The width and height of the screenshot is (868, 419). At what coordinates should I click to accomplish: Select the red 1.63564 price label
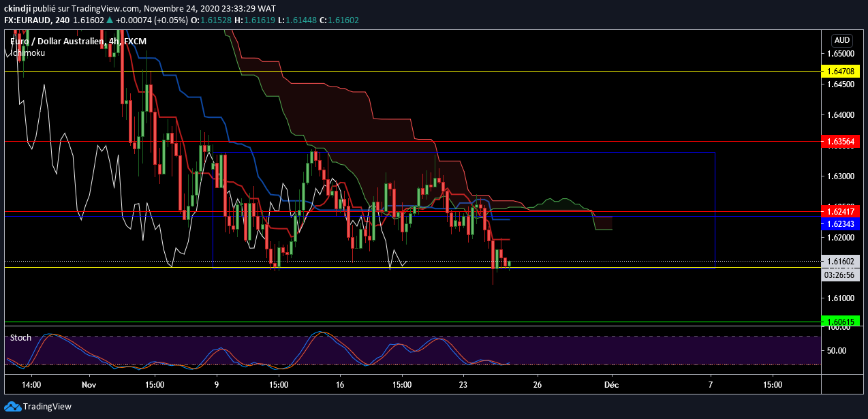[x=841, y=142]
